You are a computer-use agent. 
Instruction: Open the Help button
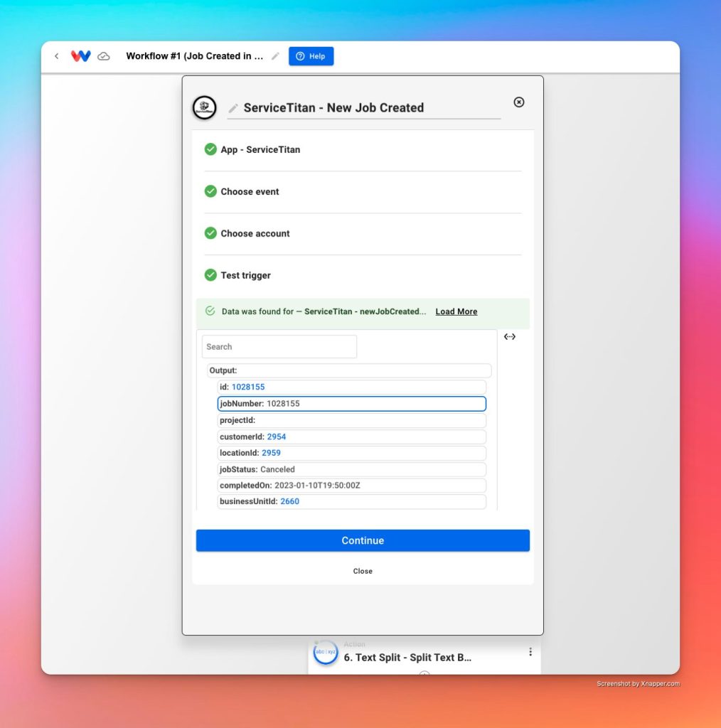tap(311, 56)
